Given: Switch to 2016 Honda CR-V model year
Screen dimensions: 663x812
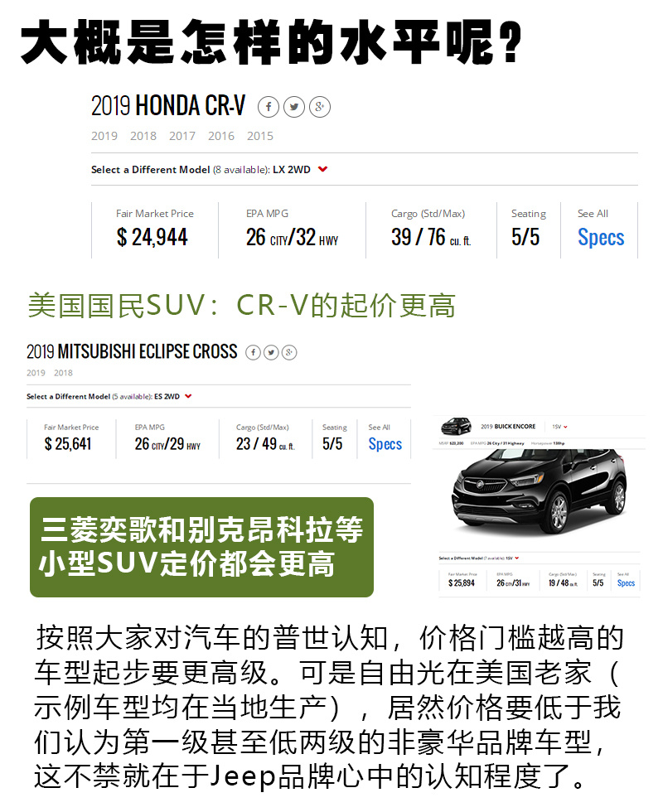Looking at the screenshot, I should (x=221, y=136).
